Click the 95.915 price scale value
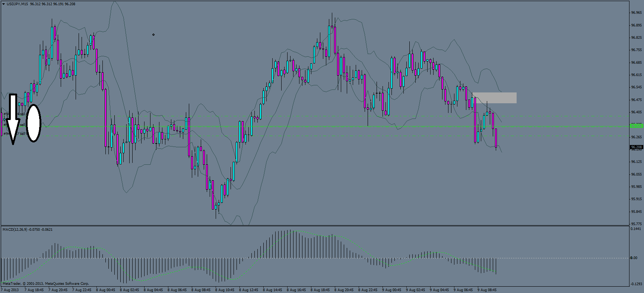Image resolution: width=644 pixels, height=293 pixels. click(x=636, y=199)
